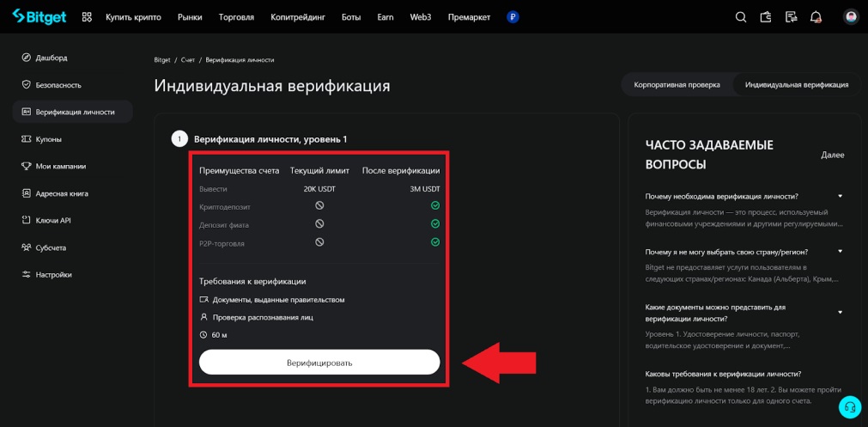Click the Криптодепозит green check icon
Image resolution: width=868 pixels, height=427 pixels.
click(435, 205)
